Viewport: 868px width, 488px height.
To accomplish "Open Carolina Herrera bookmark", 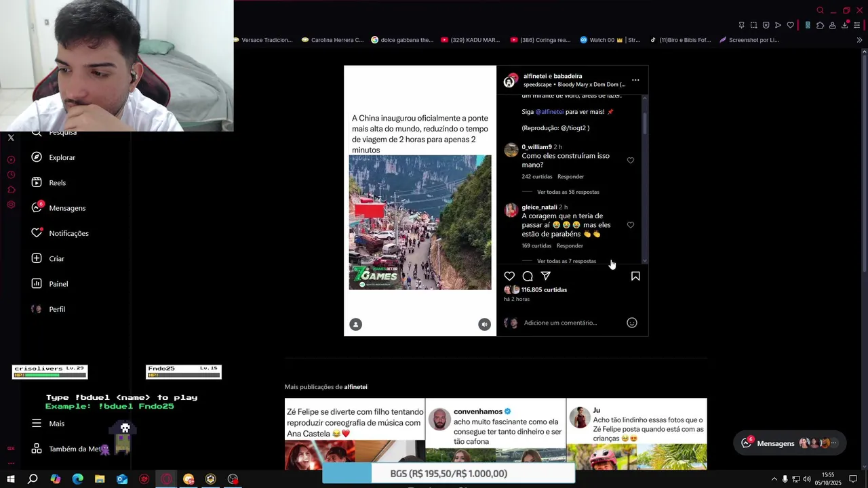I will coord(333,40).
